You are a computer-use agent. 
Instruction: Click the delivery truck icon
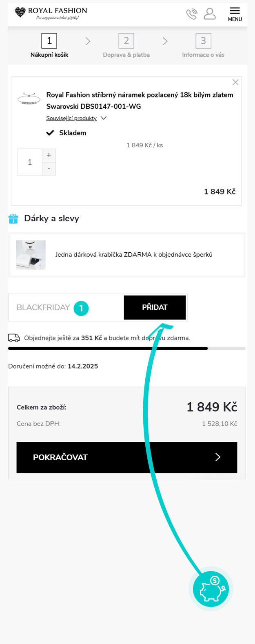(14, 338)
